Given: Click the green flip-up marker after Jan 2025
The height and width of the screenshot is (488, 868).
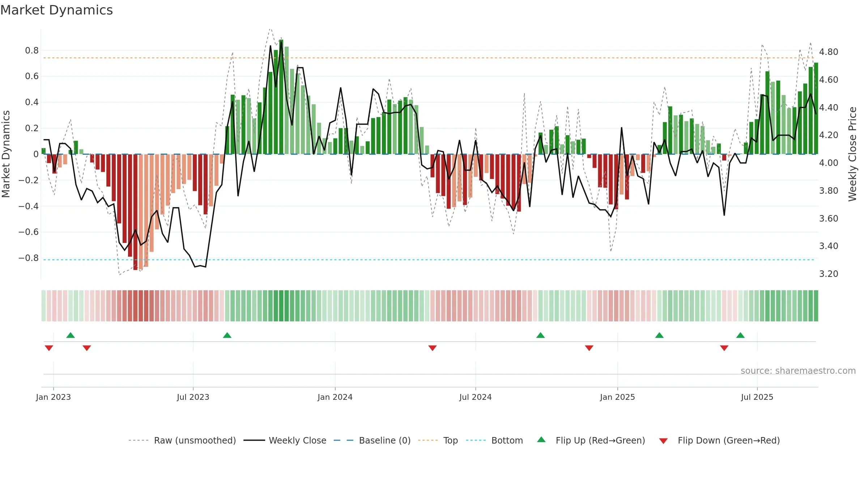Looking at the screenshot, I should pos(659,335).
